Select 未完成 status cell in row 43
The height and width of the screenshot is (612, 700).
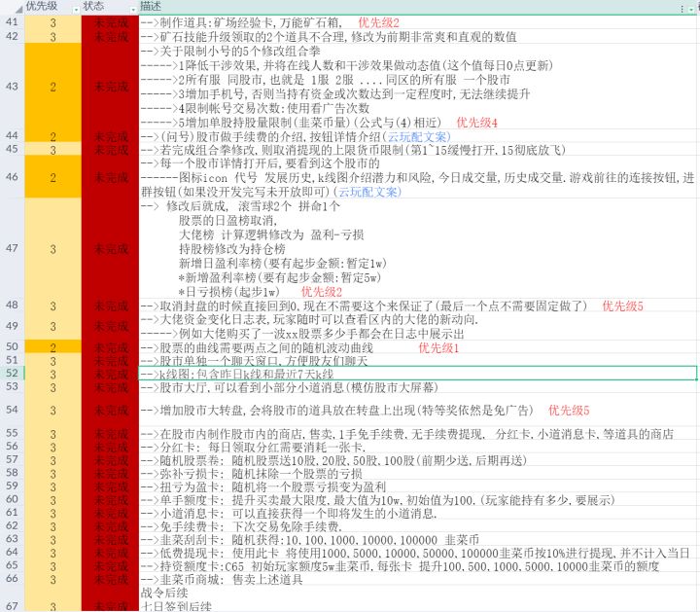(110, 87)
